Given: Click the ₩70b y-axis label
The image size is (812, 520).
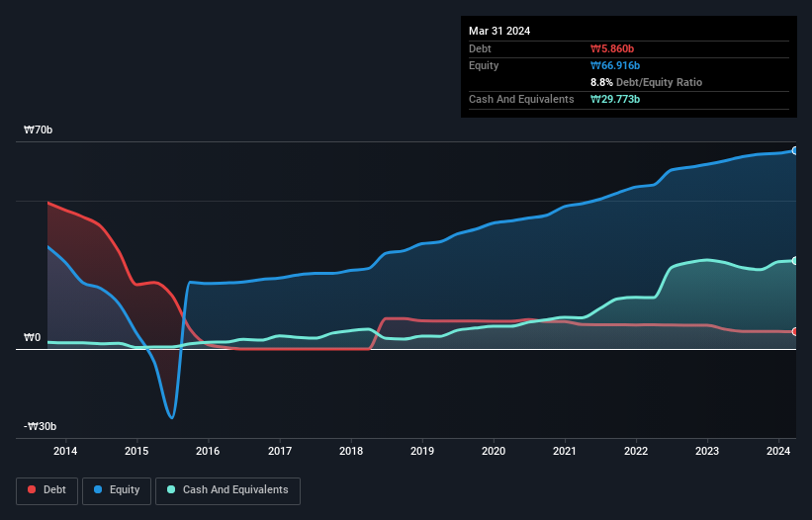Looking at the screenshot, I should pyautogui.click(x=39, y=130).
